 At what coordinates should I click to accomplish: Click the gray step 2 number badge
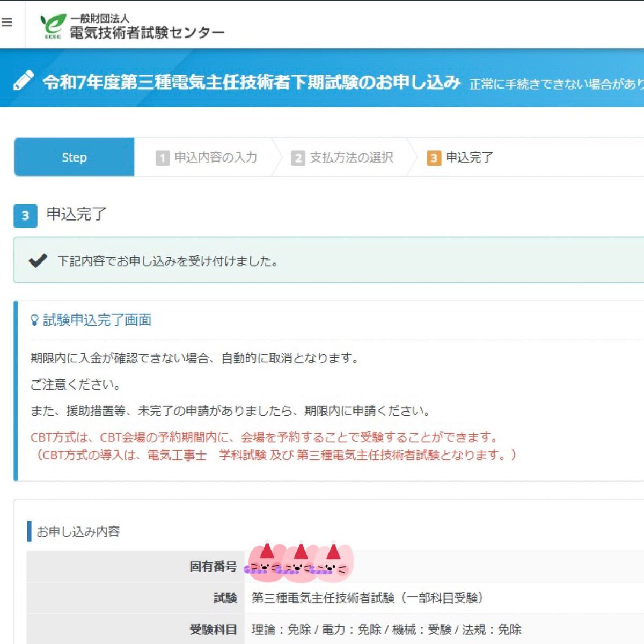coord(298,158)
